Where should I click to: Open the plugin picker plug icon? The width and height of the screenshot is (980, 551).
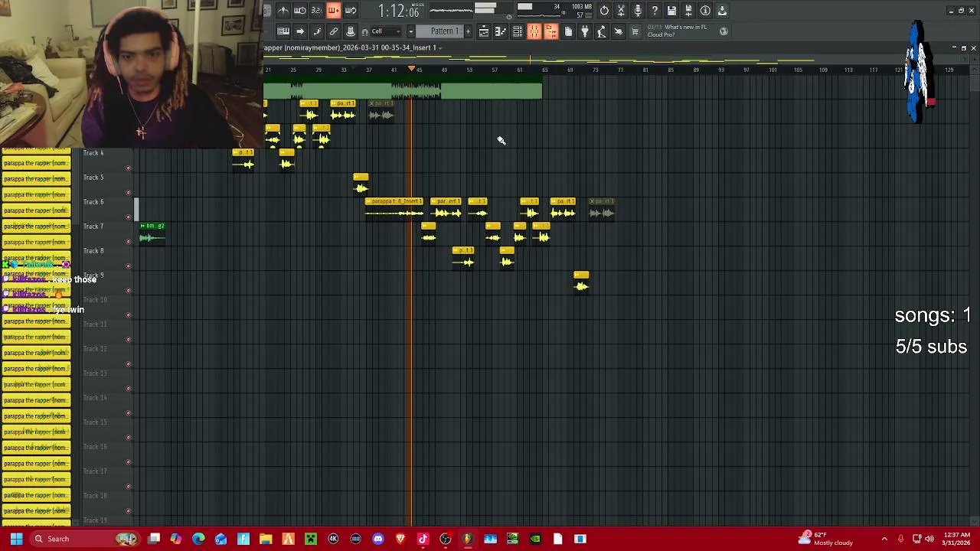tap(585, 31)
